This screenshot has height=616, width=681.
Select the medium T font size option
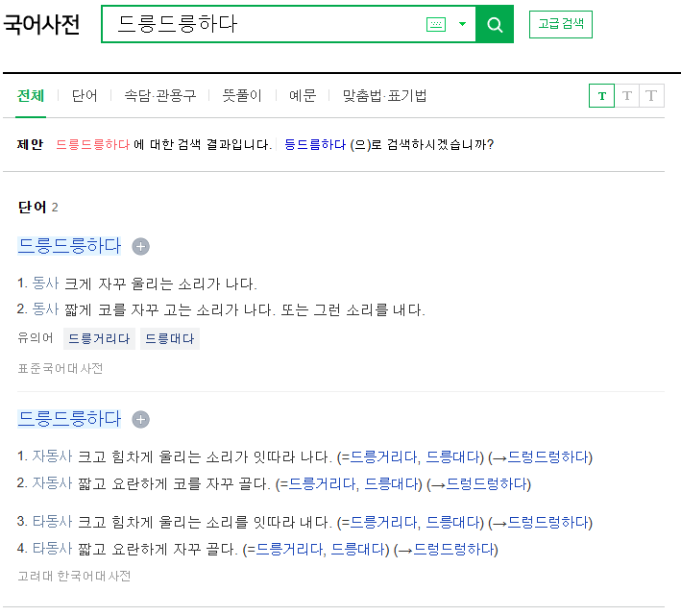[627, 96]
